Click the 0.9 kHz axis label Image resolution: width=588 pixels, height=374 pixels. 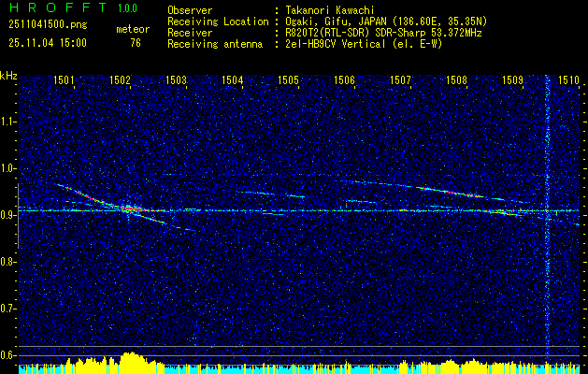7,215
